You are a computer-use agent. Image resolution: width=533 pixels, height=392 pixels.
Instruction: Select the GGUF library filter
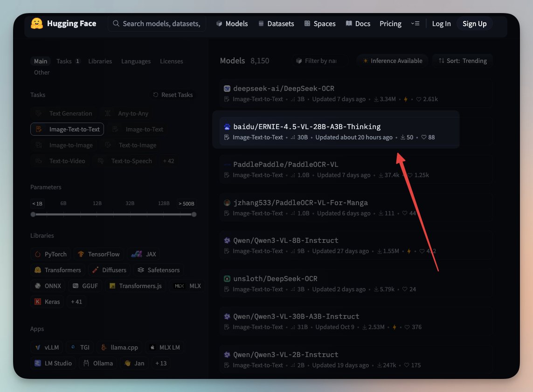[x=85, y=286]
